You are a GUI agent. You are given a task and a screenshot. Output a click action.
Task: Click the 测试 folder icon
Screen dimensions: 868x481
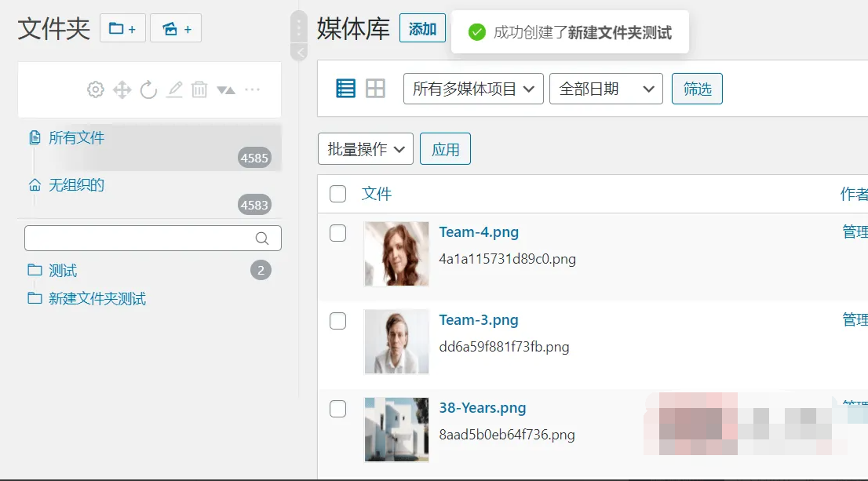coord(35,270)
